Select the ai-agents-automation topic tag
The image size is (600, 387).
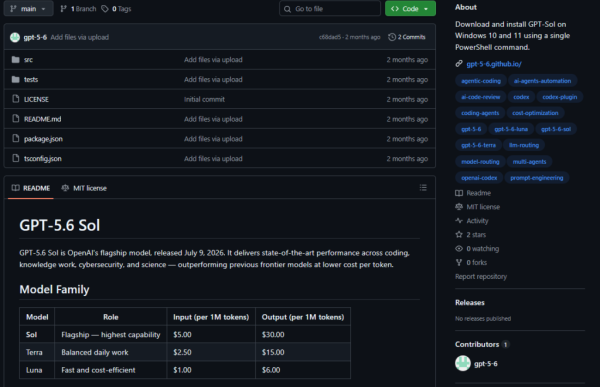coord(542,81)
